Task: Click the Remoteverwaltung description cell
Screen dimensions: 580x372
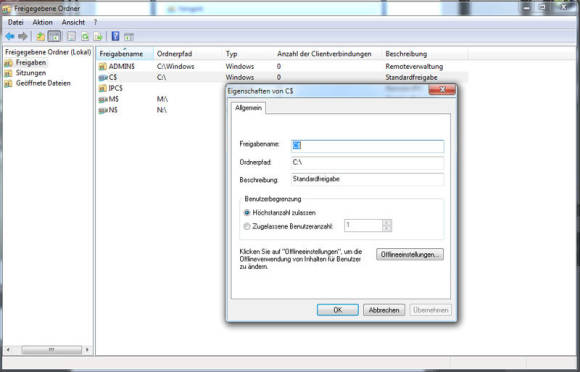Action: click(x=414, y=67)
